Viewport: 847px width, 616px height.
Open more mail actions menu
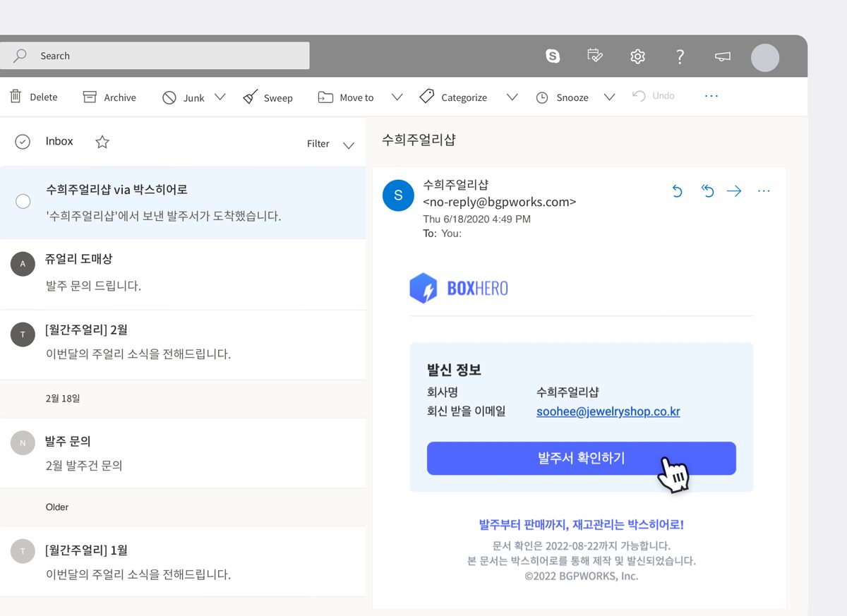pyautogui.click(x=711, y=96)
